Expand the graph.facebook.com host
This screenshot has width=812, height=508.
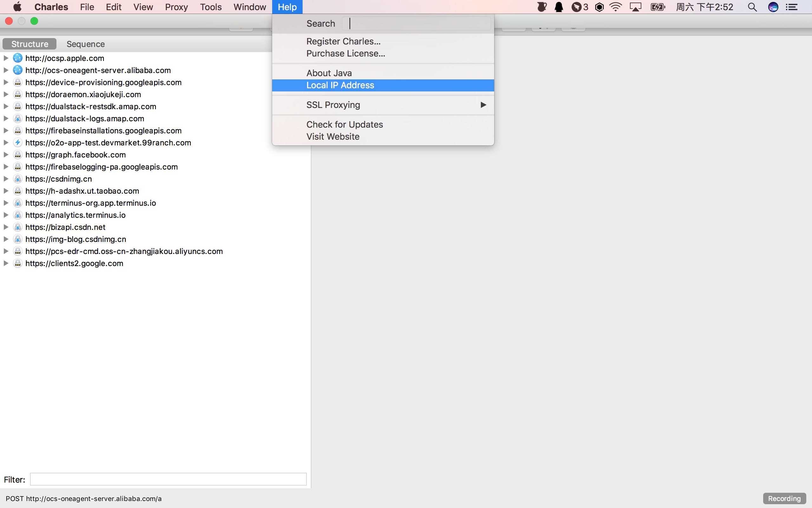(x=6, y=155)
